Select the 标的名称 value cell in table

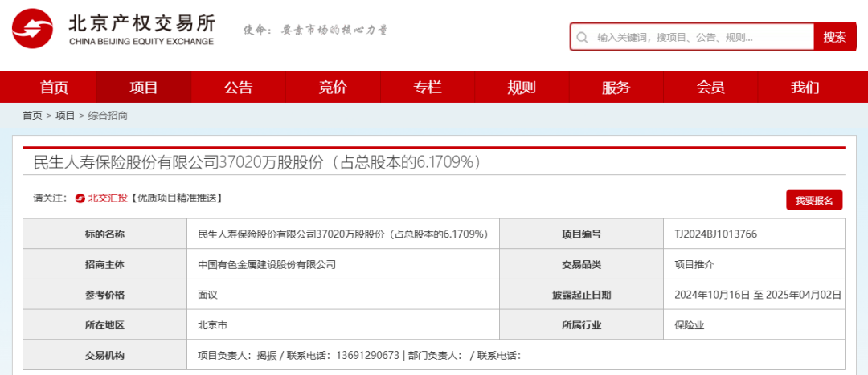coord(343,234)
